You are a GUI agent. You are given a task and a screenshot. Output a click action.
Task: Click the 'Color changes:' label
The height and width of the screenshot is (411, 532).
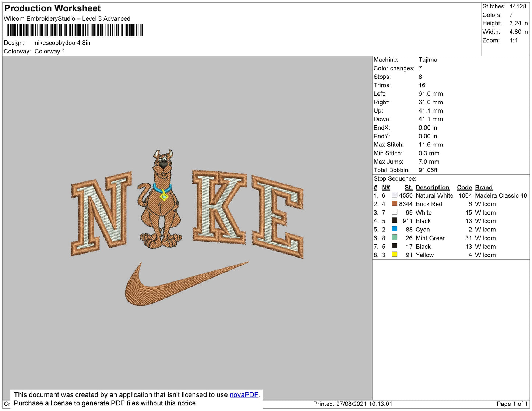click(394, 68)
